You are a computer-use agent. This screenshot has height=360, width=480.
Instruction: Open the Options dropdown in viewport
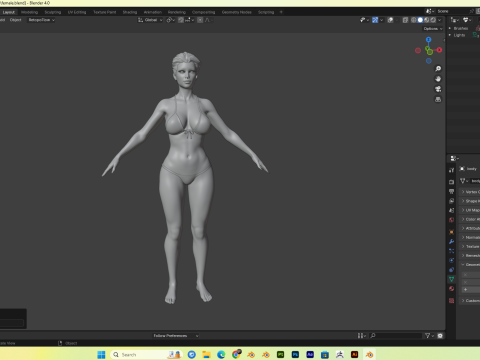(433, 29)
